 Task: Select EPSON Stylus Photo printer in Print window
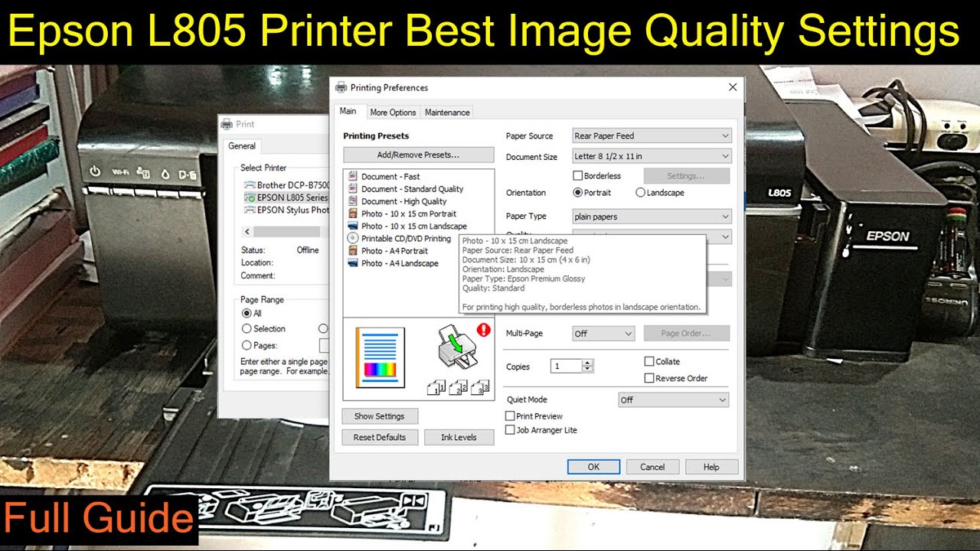[x=287, y=210]
